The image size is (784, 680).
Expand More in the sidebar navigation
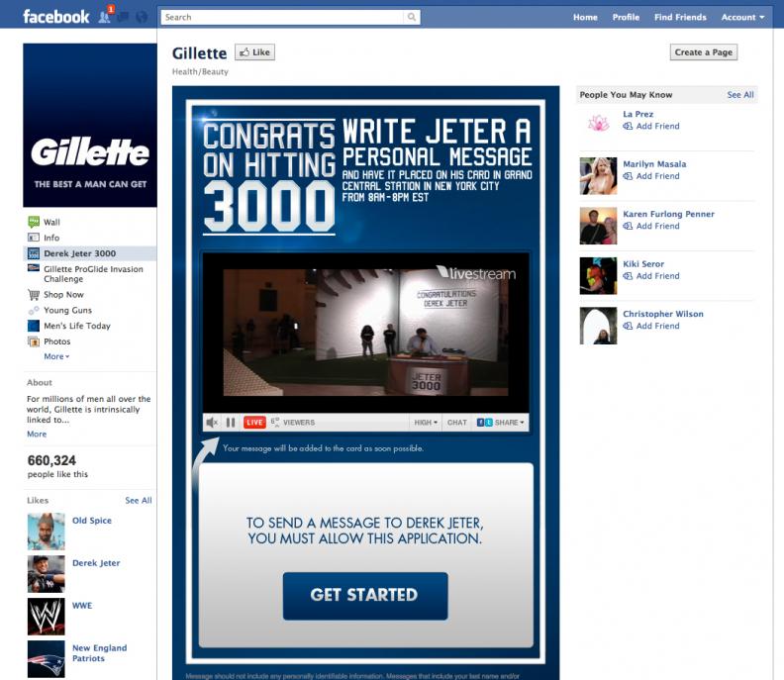tap(56, 356)
